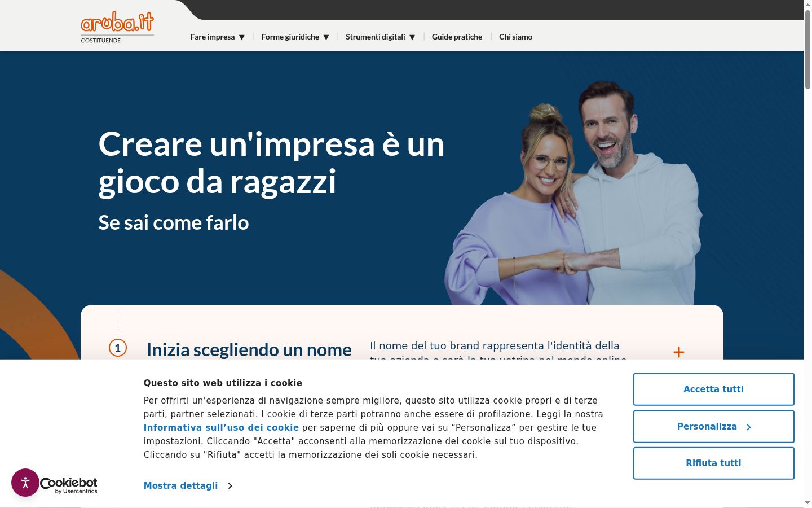The width and height of the screenshot is (812, 508).
Task: Click the Personalizza button
Action: pyautogui.click(x=714, y=427)
